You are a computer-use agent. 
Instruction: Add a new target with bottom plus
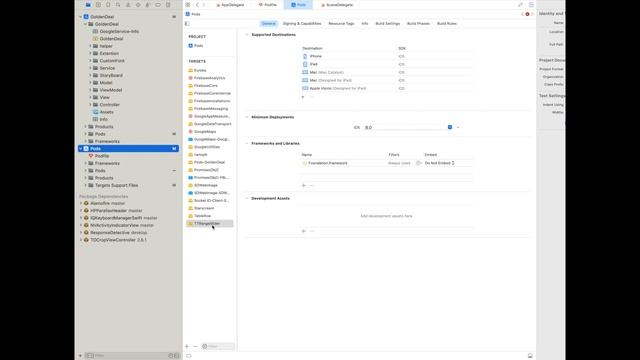click(187, 347)
